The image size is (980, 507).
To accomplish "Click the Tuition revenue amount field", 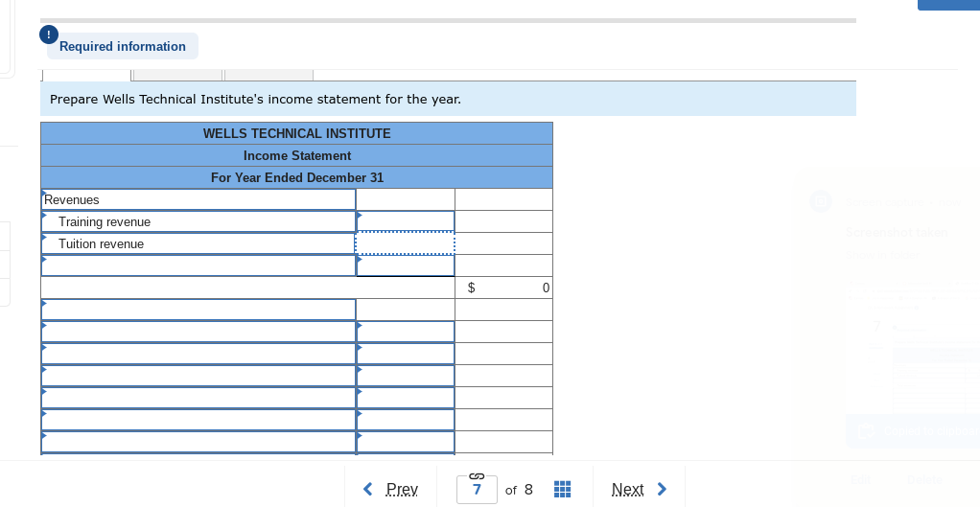I will (406, 243).
